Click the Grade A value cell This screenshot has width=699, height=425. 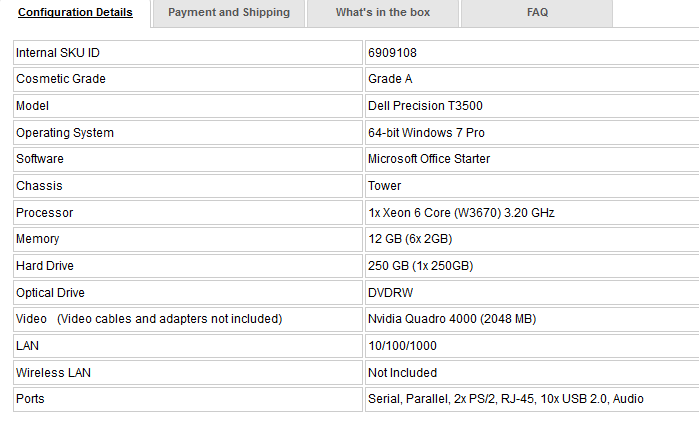(532, 79)
